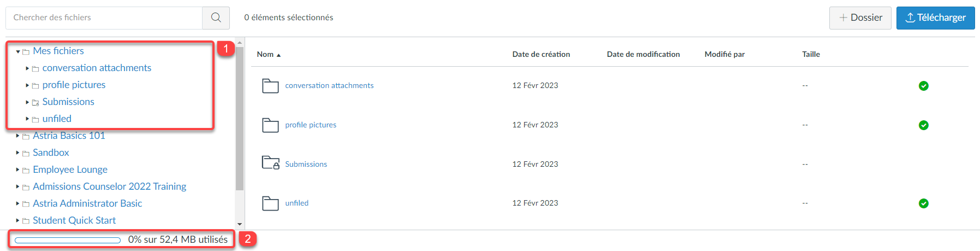Toggle published checkmark for conversation attachments

point(924,86)
